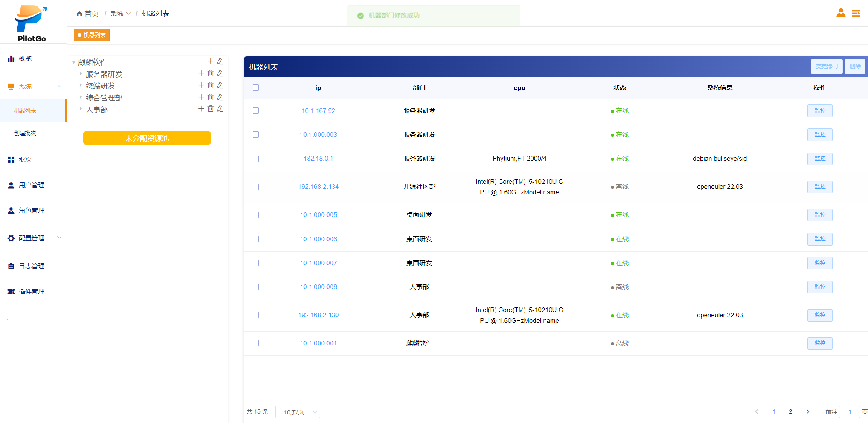Delete the 综合管理部 department with trash icon
The width and height of the screenshot is (868, 423).
211,97
